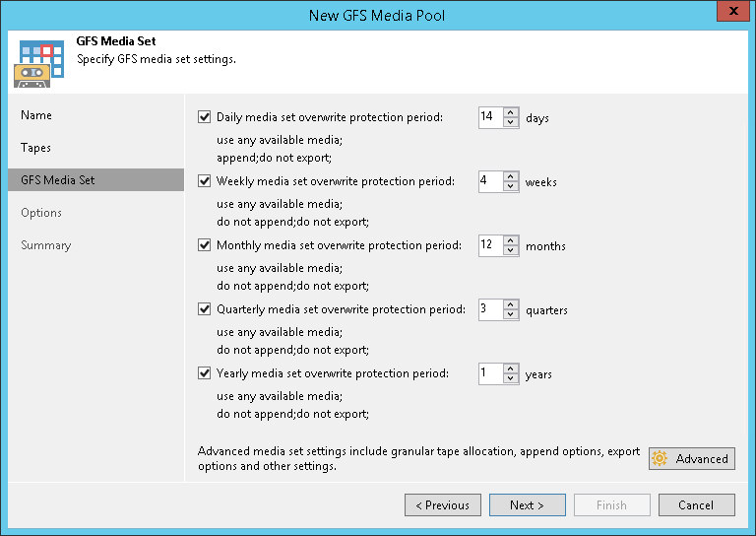
Task: Select the GFS Media Set step
Action: tap(58, 180)
